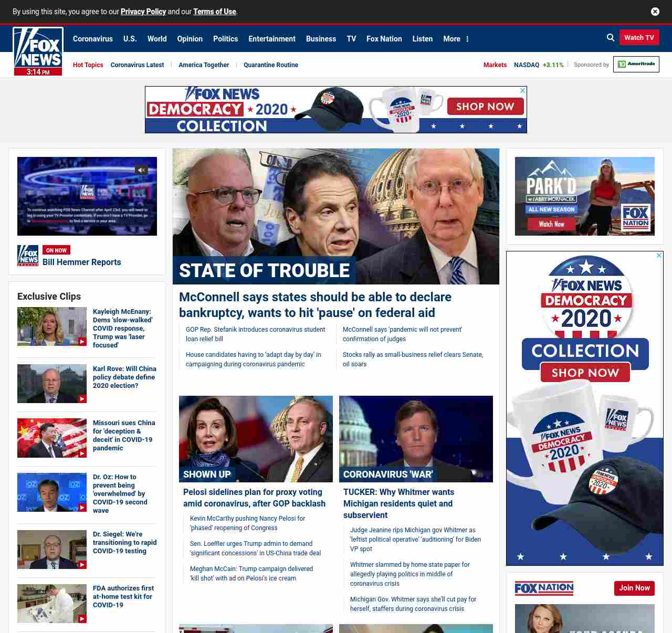The height and width of the screenshot is (633, 672).
Task: Select the Quarantine Routine hot topic
Action: pos(270,65)
